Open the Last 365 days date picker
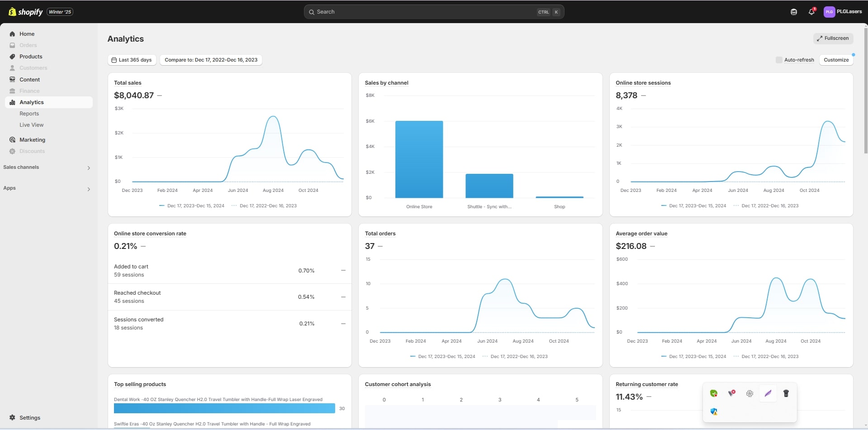The height and width of the screenshot is (430, 868). (x=132, y=60)
